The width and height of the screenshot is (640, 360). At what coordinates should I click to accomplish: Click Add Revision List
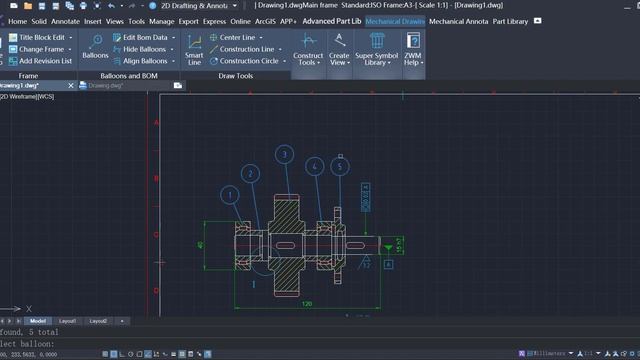(x=40, y=61)
